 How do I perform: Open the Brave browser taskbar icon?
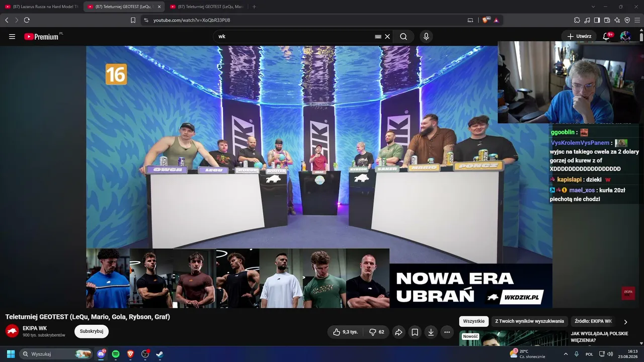pos(131,354)
